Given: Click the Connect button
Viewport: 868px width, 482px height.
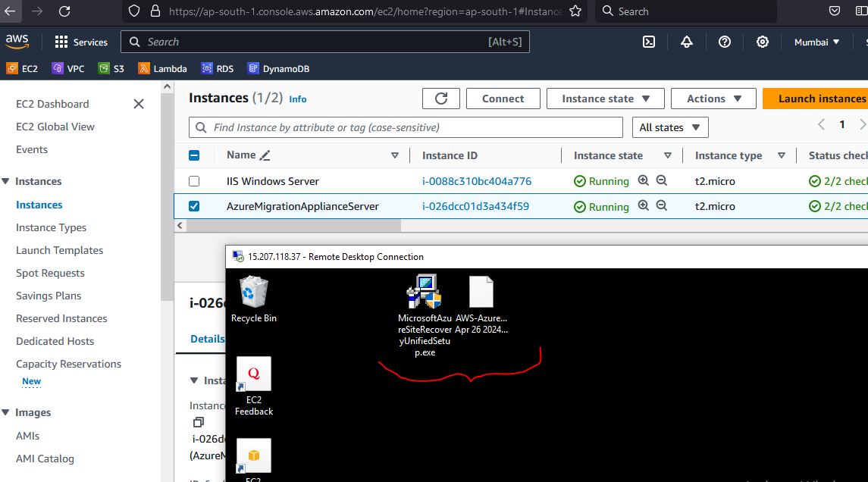Looking at the screenshot, I should click(503, 99).
